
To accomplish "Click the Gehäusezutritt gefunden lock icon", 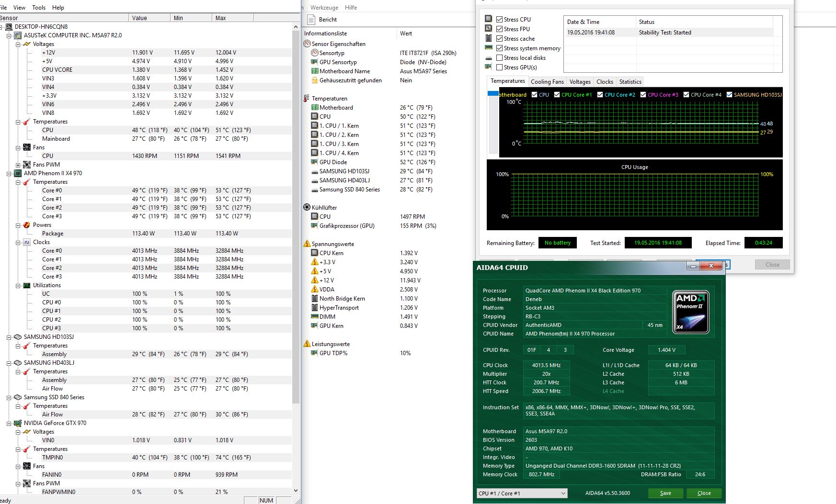I will pyautogui.click(x=315, y=80).
